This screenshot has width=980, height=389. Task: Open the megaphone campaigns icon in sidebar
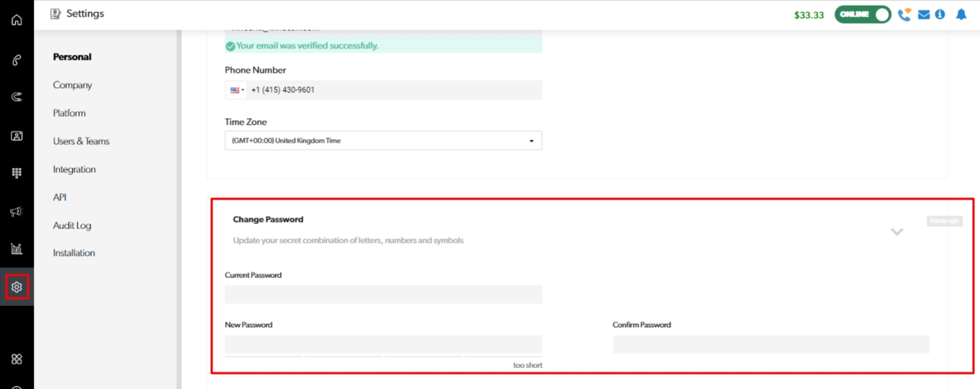tap(17, 211)
